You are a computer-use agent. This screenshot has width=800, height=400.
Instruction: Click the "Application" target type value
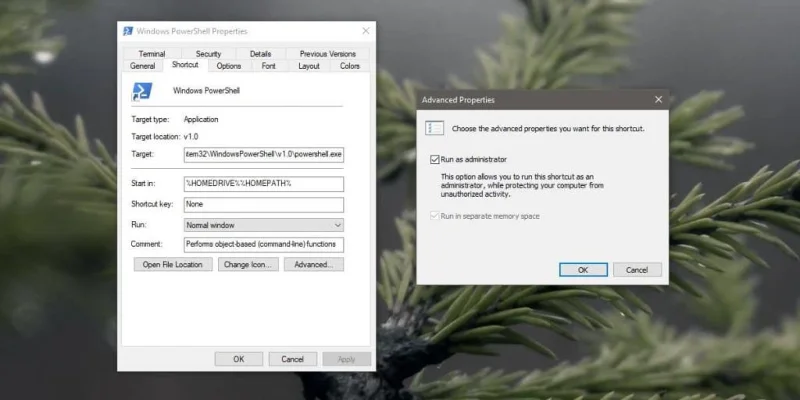point(201,119)
